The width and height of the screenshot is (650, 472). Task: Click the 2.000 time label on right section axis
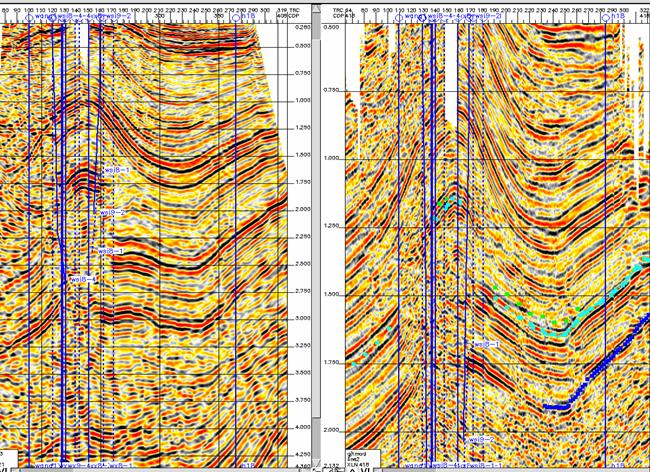331,430
